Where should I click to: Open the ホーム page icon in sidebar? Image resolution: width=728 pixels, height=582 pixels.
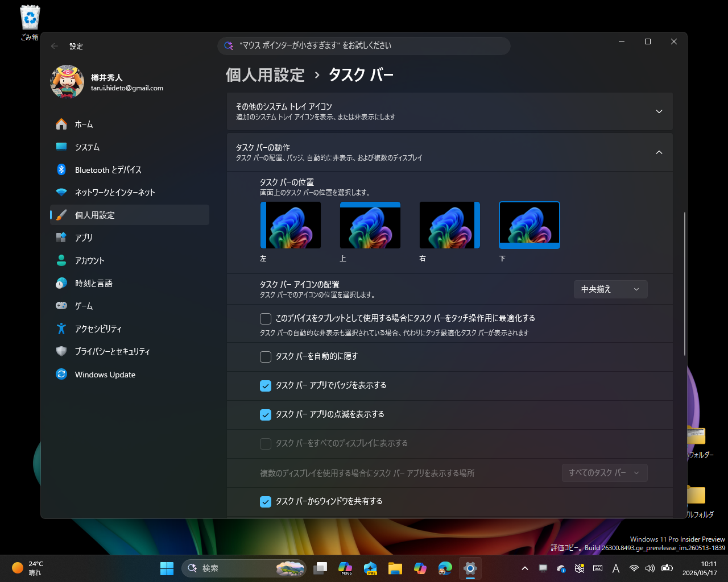coord(61,124)
